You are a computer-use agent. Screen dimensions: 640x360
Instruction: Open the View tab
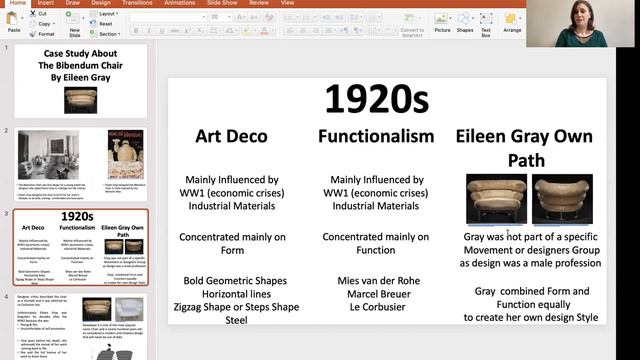(x=287, y=3)
